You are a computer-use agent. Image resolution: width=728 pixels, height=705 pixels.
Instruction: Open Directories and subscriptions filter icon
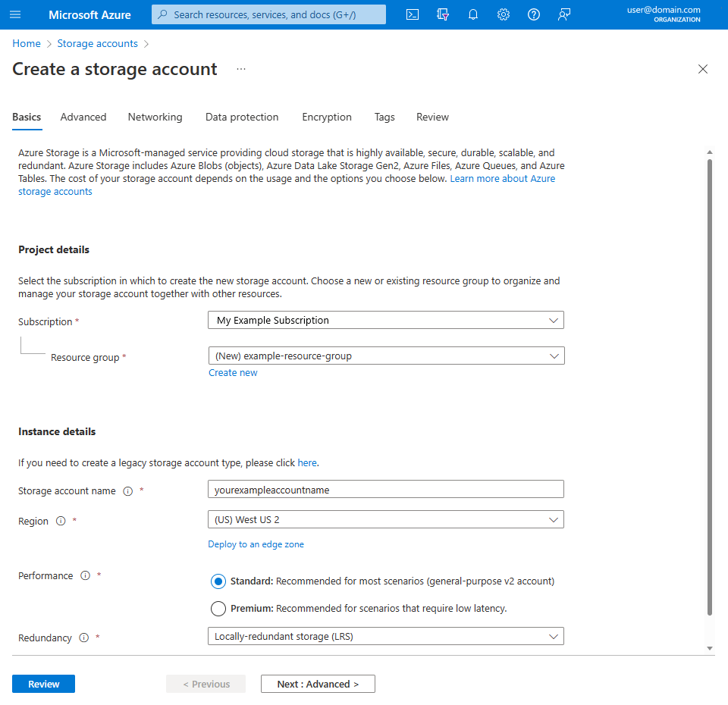tap(442, 14)
